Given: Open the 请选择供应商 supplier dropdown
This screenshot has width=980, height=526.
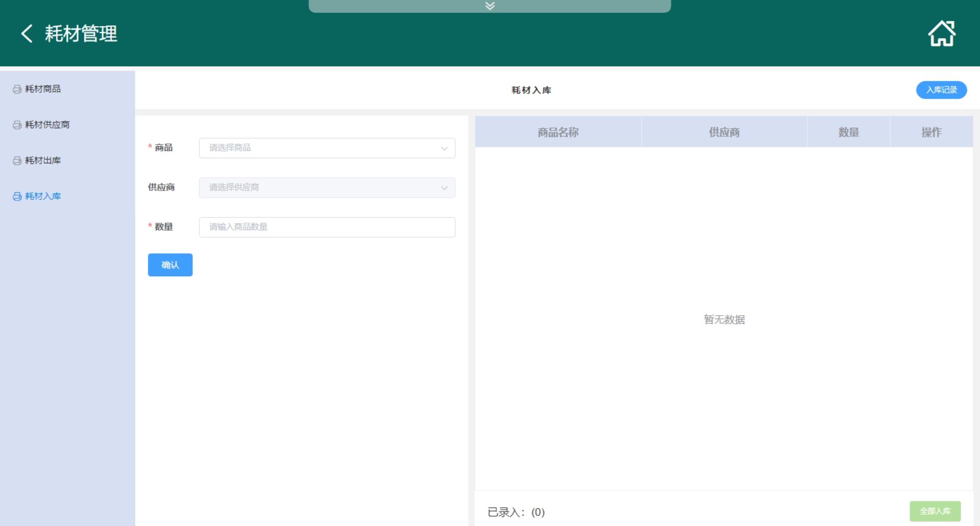Looking at the screenshot, I should [x=322, y=187].
